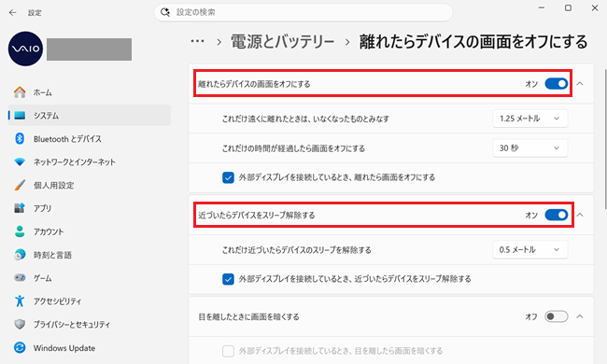Click the network Wi-Fi icon in sidebar
Viewport: 607px width, 364px height.
pyautogui.click(x=20, y=161)
